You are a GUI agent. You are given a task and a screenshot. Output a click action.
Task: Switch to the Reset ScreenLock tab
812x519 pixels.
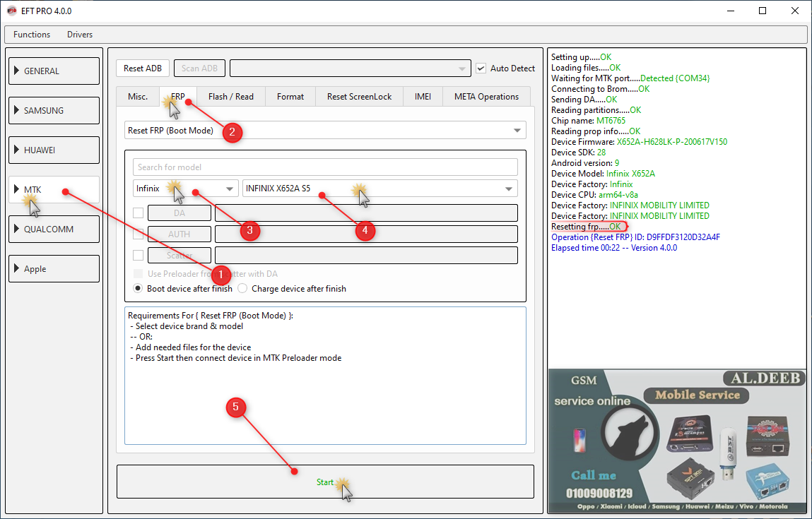(360, 96)
